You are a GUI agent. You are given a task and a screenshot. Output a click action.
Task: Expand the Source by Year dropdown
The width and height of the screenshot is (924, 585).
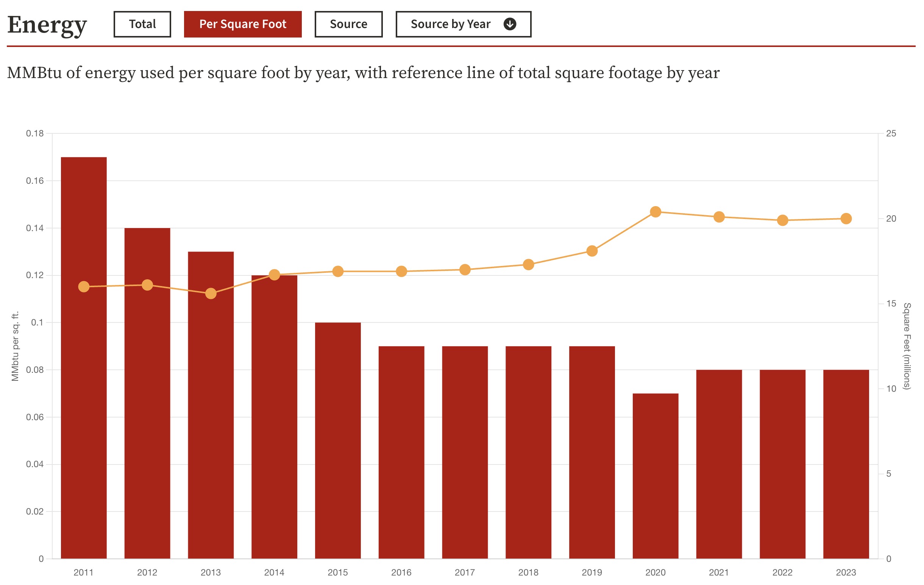tap(451, 24)
